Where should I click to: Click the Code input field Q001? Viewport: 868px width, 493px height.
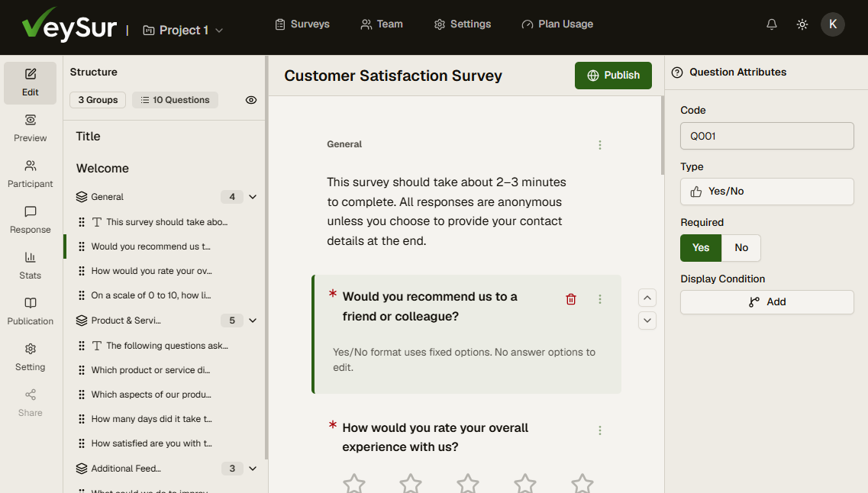click(x=766, y=136)
